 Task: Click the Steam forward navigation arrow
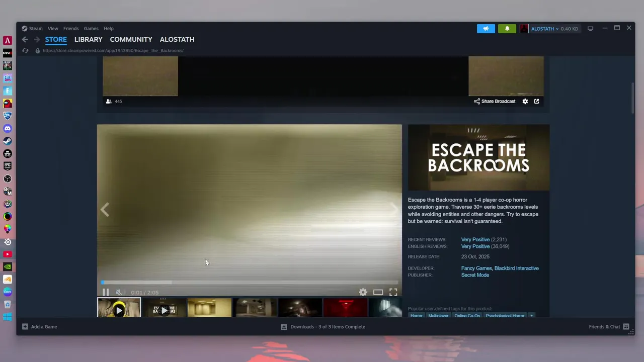pos(37,39)
